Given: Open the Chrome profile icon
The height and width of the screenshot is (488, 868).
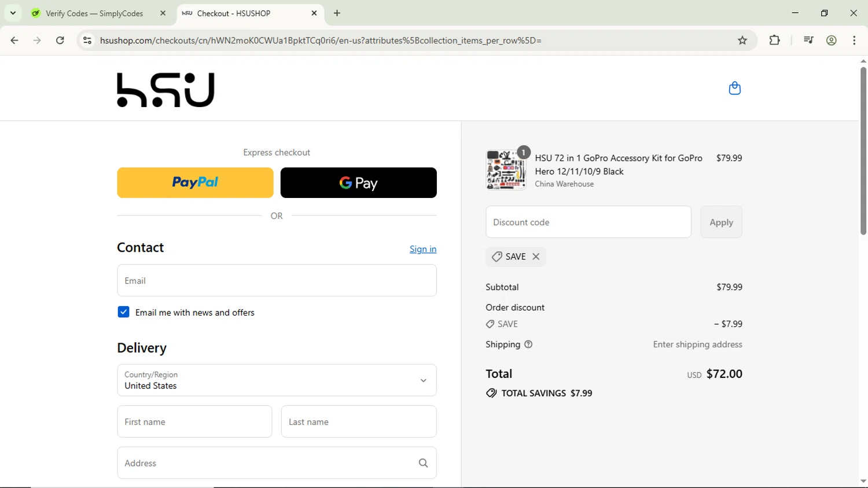Looking at the screenshot, I should pos(832,41).
